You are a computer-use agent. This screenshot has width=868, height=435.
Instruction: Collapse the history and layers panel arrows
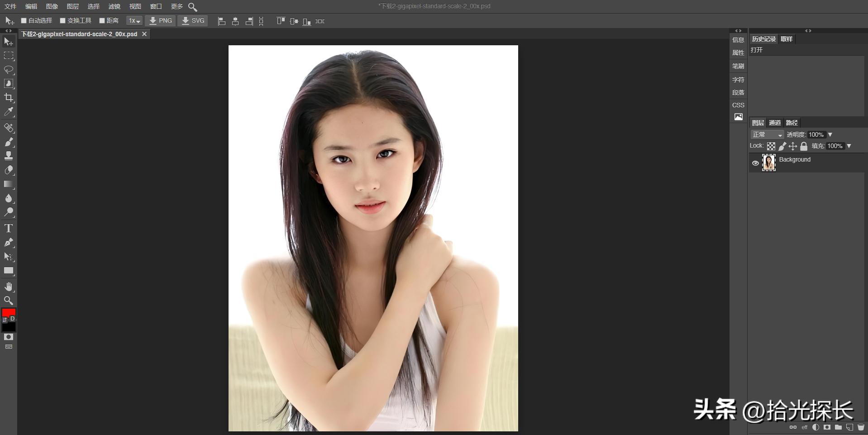tap(808, 31)
